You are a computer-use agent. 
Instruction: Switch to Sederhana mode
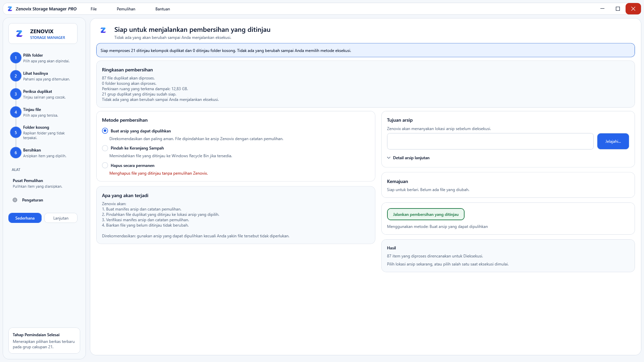click(25, 218)
